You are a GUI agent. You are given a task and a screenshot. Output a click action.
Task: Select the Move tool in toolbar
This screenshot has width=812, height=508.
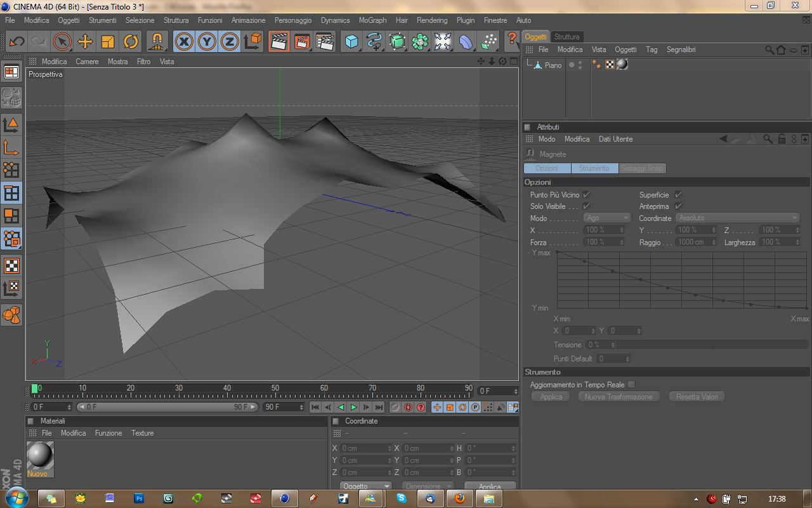pos(85,42)
